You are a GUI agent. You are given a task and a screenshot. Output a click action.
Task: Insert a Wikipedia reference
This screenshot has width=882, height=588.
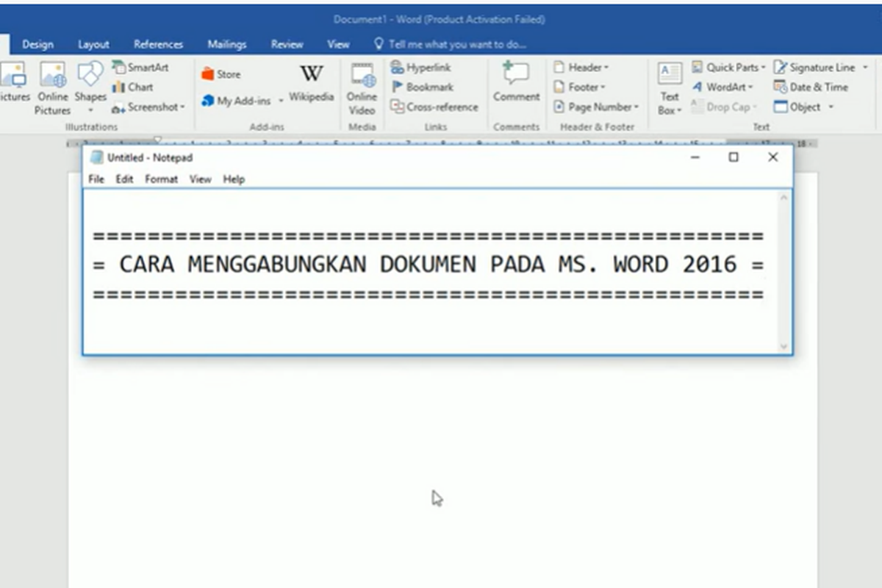pyautogui.click(x=311, y=85)
